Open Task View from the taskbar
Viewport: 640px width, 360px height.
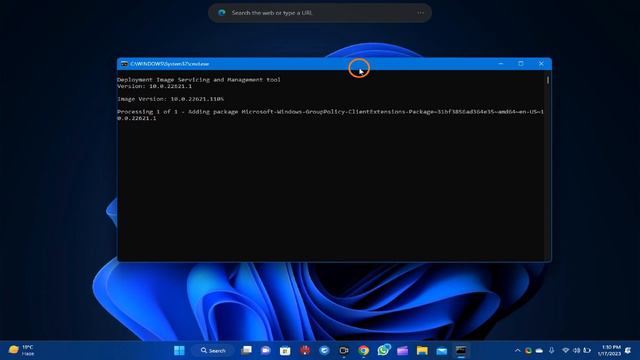tap(246, 350)
